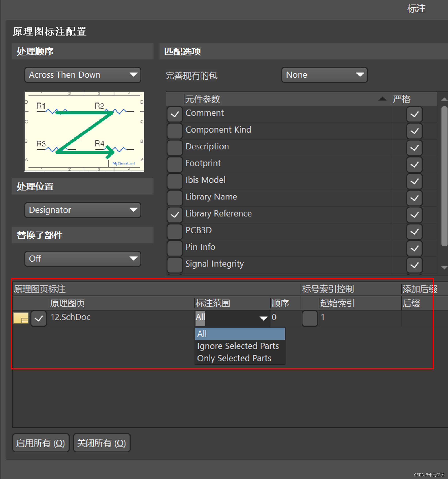The height and width of the screenshot is (479, 448).
Task: Uncheck the Comment parameter checkbox
Action: (x=174, y=114)
